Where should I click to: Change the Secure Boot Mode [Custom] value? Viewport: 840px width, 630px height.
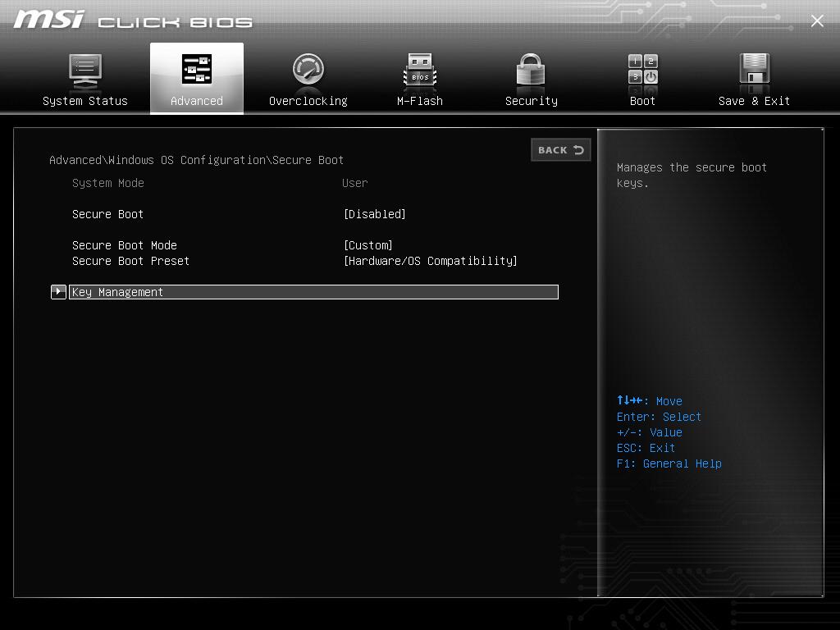tap(368, 245)
